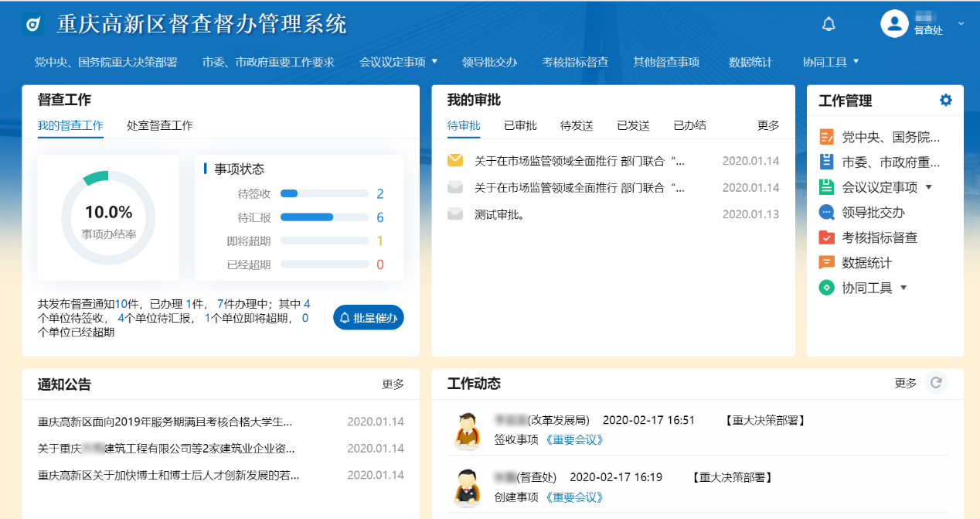Open notice 建筑工程有限公司等2家建筑业企业

[x=166, y=448]
